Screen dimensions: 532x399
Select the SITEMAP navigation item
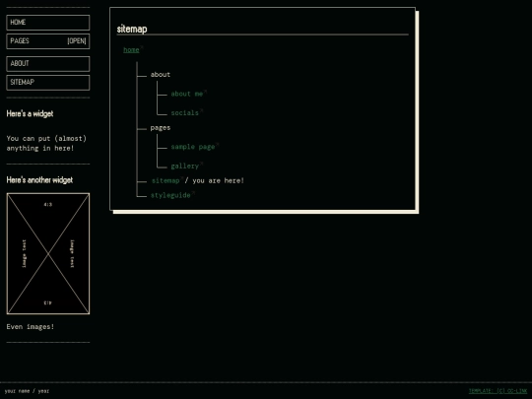(x=48, y=83)
